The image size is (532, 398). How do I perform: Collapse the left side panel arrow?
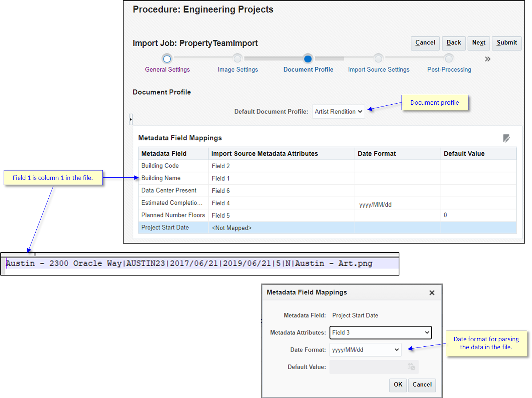pyautogui.click(x=130, y=119)
